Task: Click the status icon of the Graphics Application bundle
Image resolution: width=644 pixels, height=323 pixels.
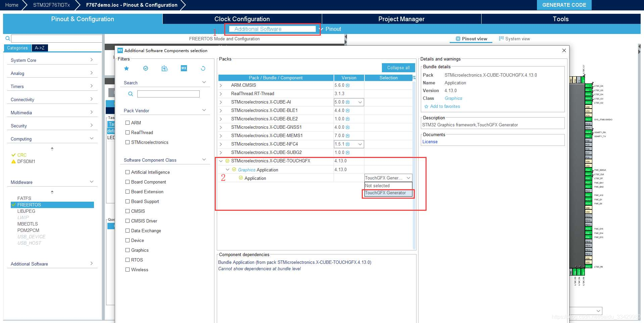Action: pos(234,169)
